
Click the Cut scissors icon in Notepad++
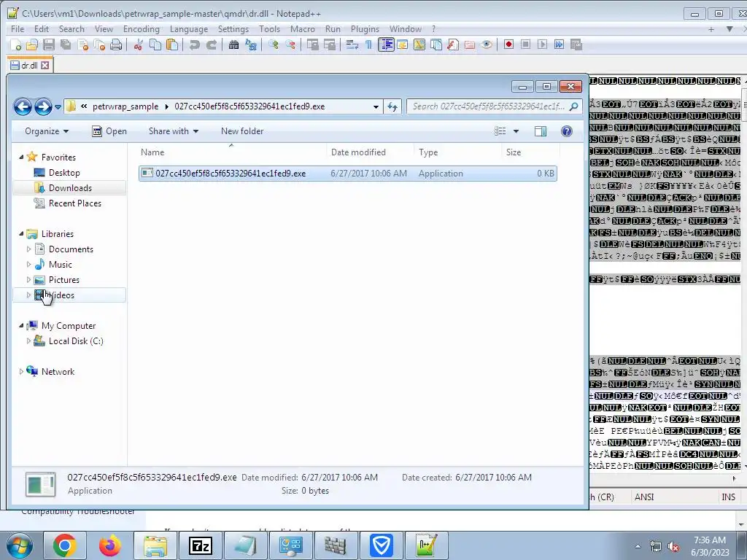[138, 44]
